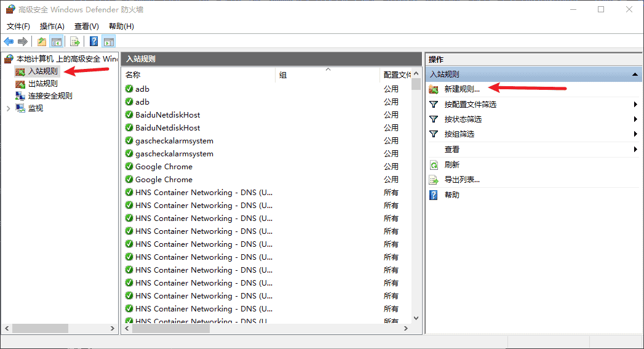Click the Back arrow toolbar icon
644x349 pixels.
(9, 41)
